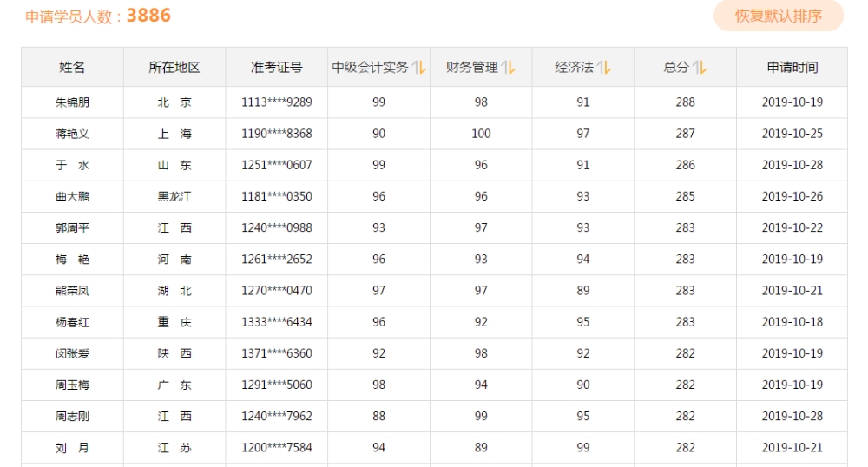The height and width of the screenshot is (467, 868).
Task: Click 周志刚's 中级会计实务 score 88
Action: click(378, 417)
